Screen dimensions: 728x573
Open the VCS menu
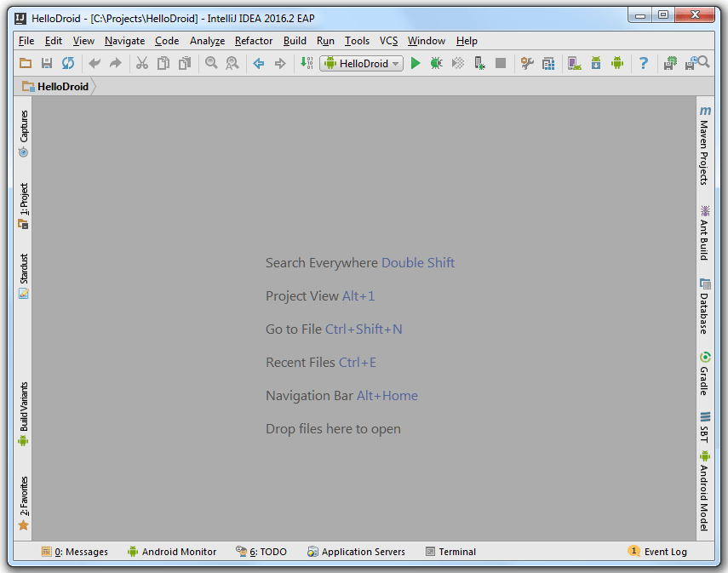click(x=388, y=41)
